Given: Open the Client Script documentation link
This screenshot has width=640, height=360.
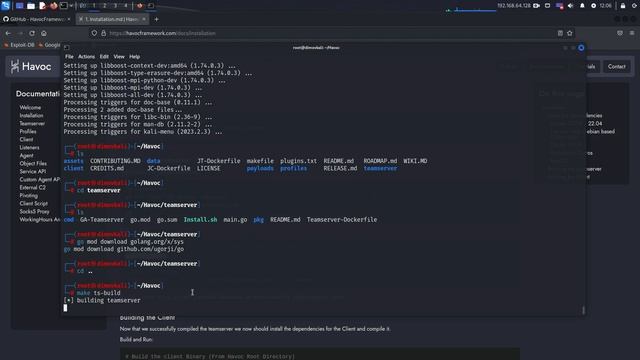Looking at the screenshot, I should [33, 203].
